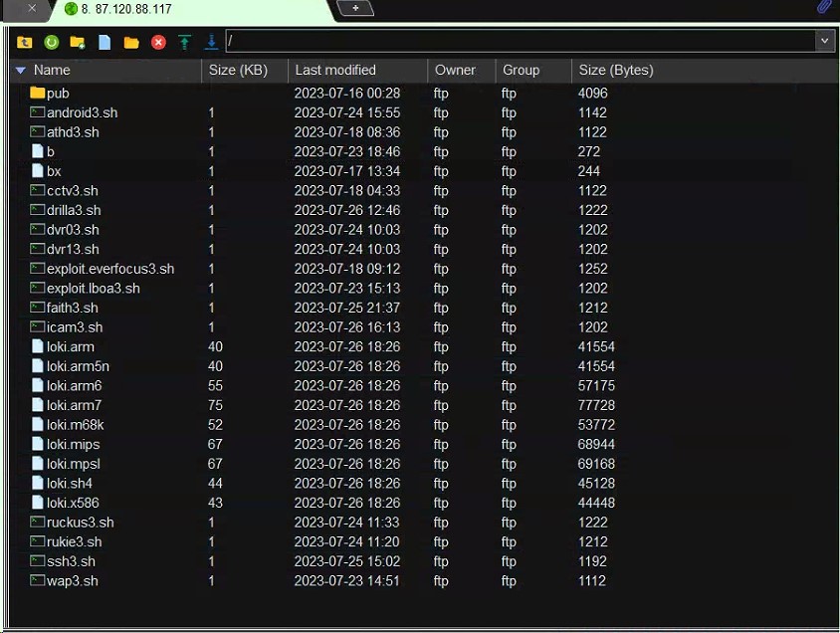This screenshot has height=633, width=840.
Task: Click the remote path input field
Action: 518,41
